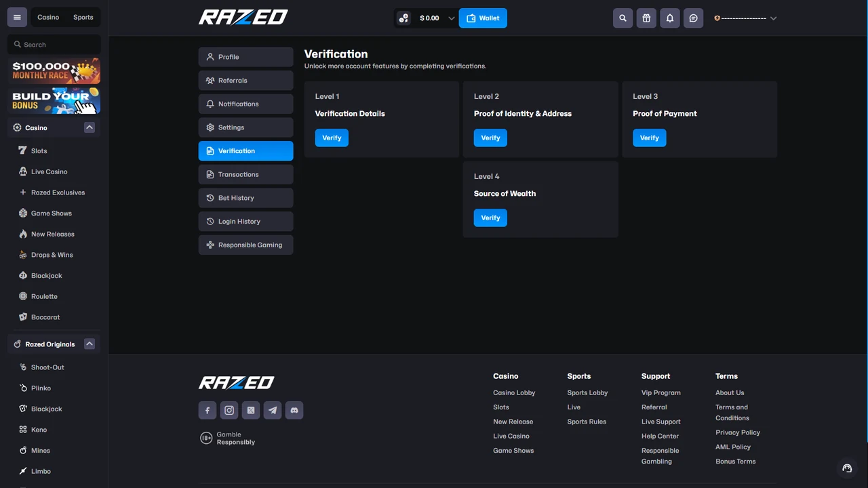Collapse the Razed Originals section
The height and width of the screenshot is (488, 868).
pyautogui.click(x=89, y=344)
